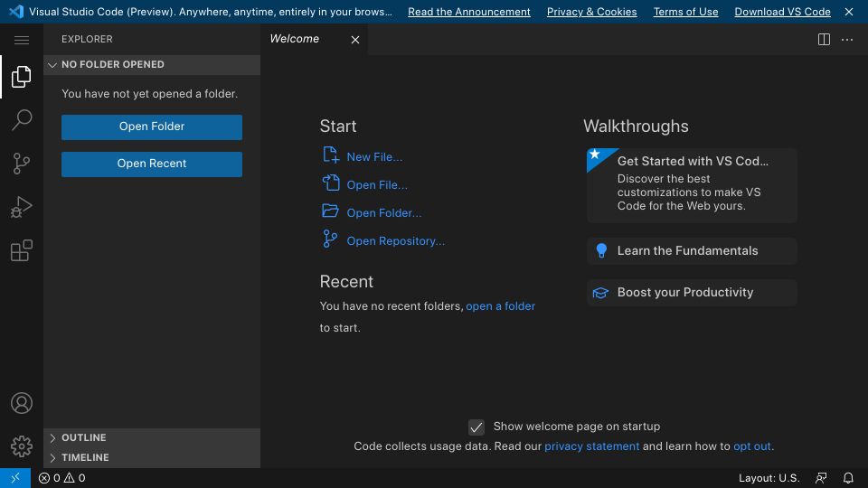This screenshot has width=868, height=488.
Task: Click the Open File... link
Action: [x=377, y=185]
